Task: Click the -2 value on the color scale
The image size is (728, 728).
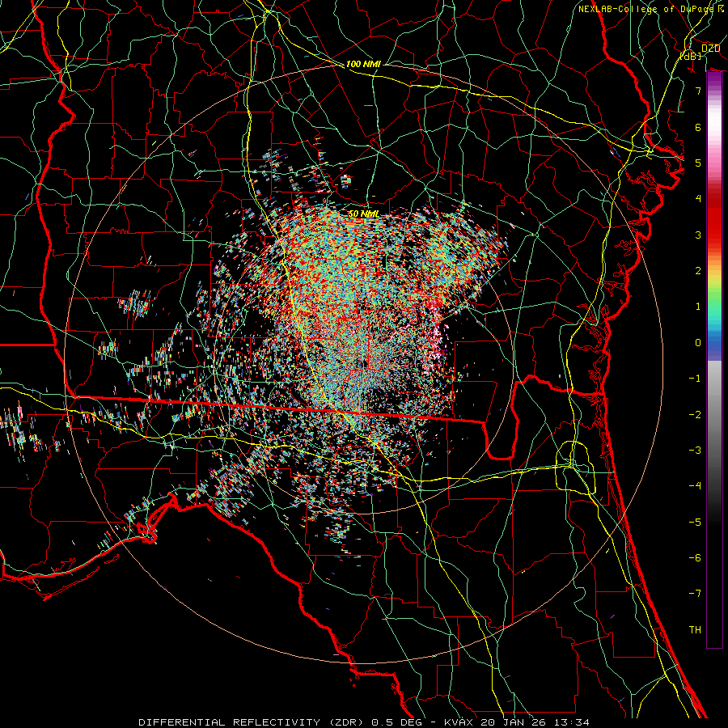Action: tap(695, 415)
